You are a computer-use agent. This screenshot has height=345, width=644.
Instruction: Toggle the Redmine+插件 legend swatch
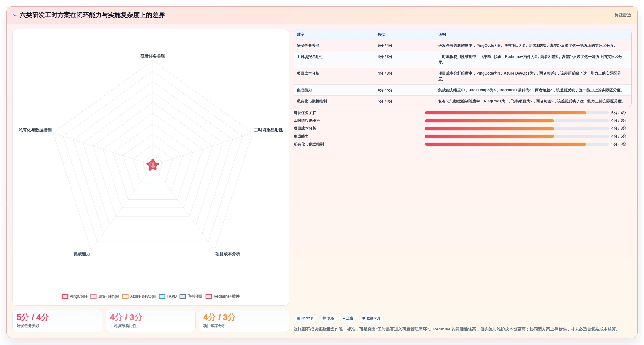click(209, 297)
